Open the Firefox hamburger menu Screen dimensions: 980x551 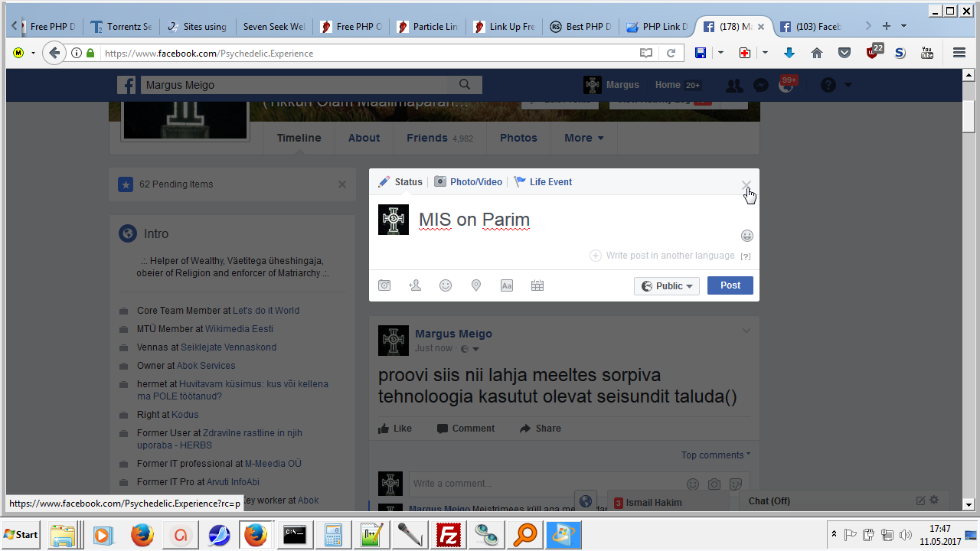959,53
